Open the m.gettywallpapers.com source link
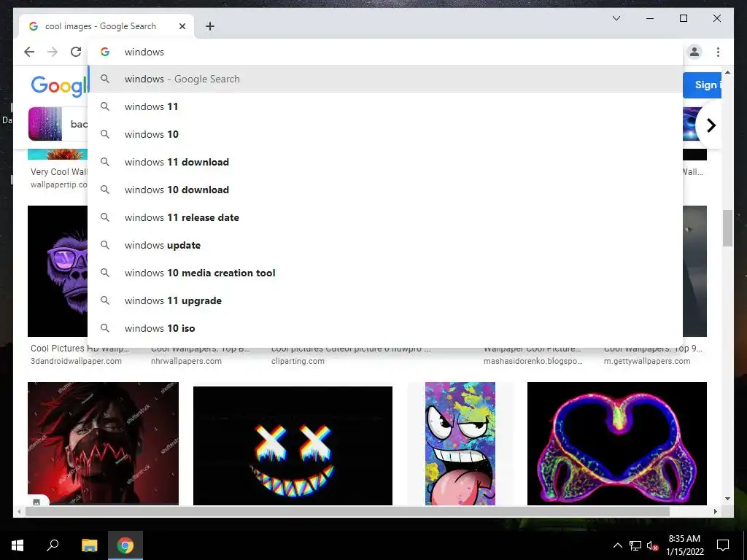 point(647,361)
